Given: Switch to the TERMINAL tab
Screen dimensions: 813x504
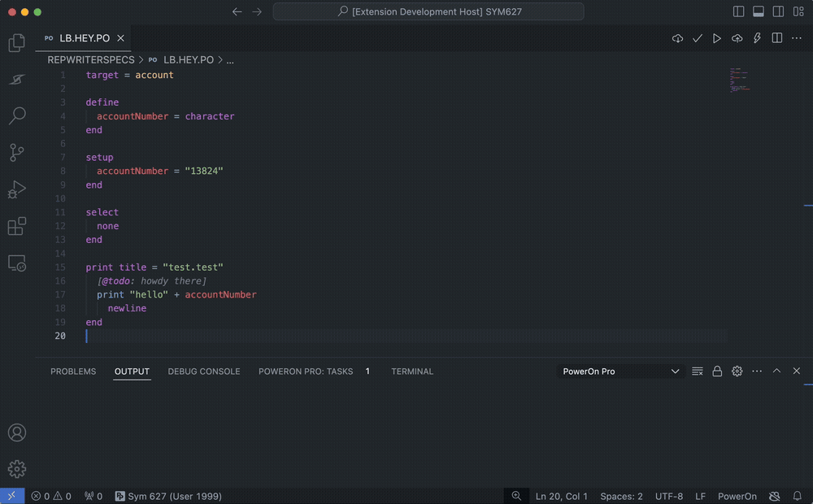Looking at the screenshot, I should pyautogui.click(x=412, y=371).
